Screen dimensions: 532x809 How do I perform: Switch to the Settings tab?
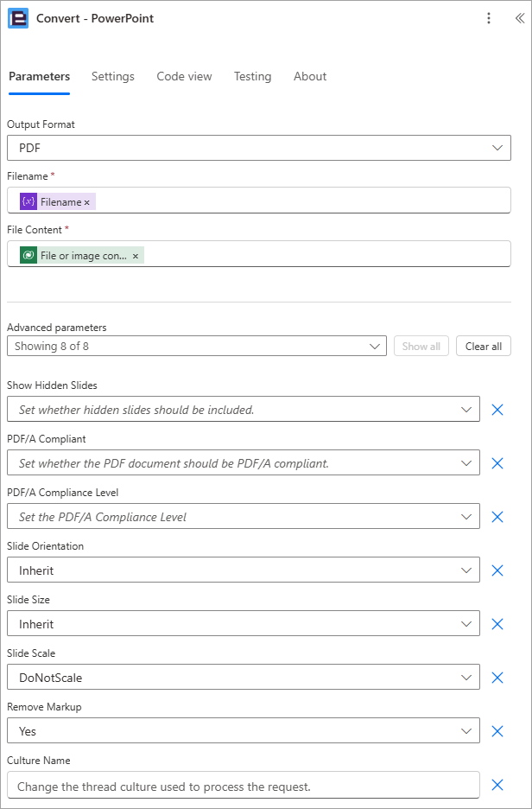pos(113,76)
